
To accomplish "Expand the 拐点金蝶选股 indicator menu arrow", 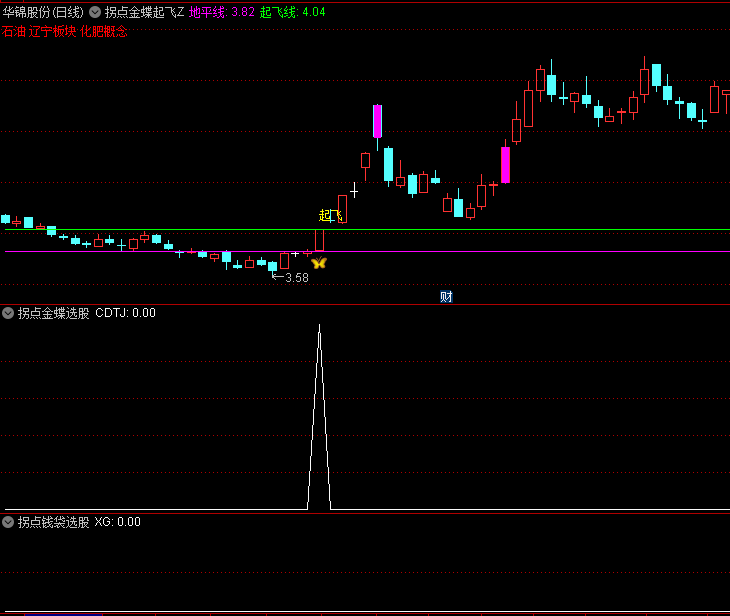I will [8, 313].
